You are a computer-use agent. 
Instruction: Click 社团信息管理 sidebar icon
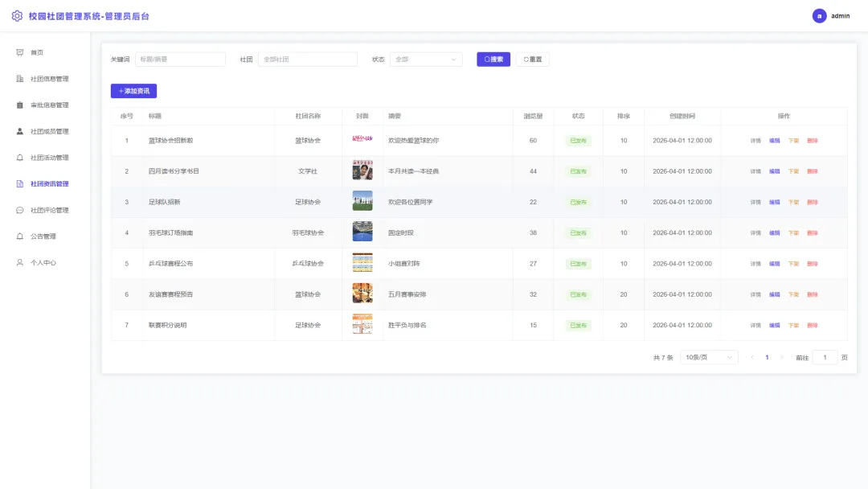coord(20,79)
